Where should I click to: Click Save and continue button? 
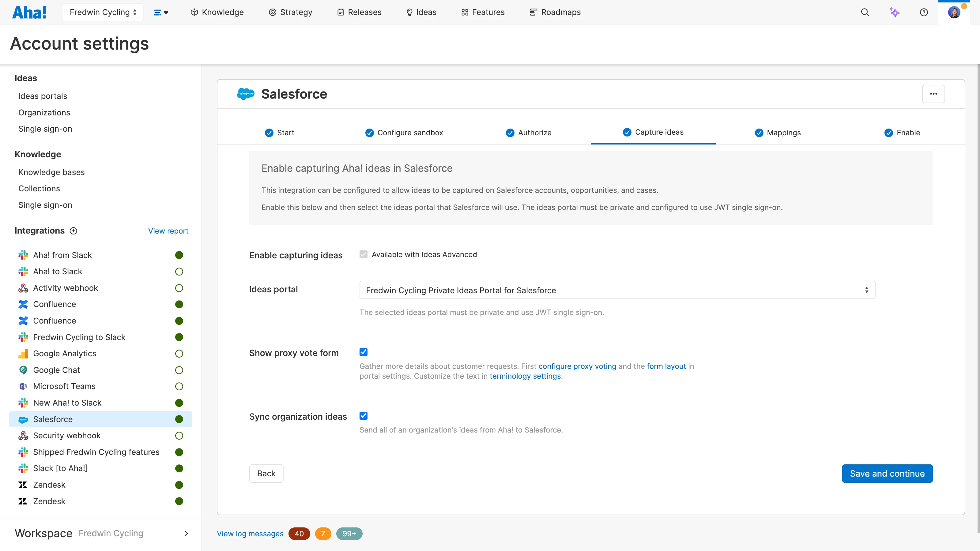[x=887, y=474]
